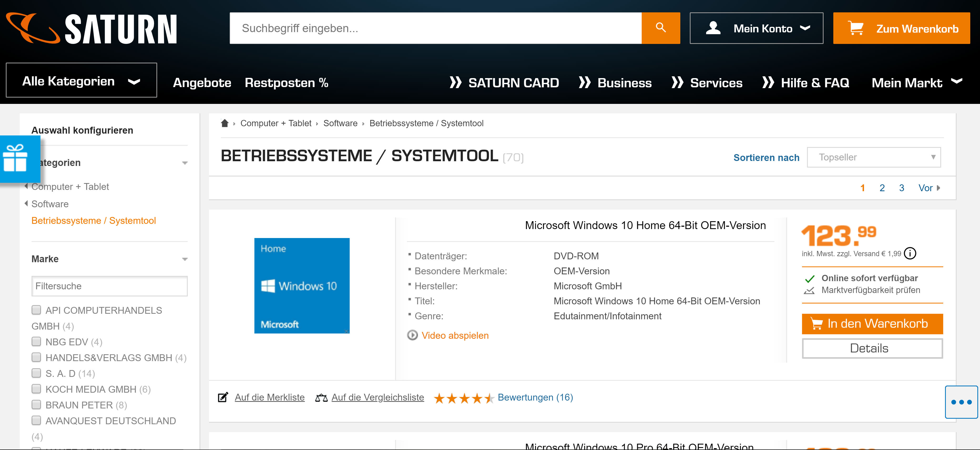Viewport: 980px width, 450px height.
Task: Go to results page 2
Action: click(x=882, y=188)
